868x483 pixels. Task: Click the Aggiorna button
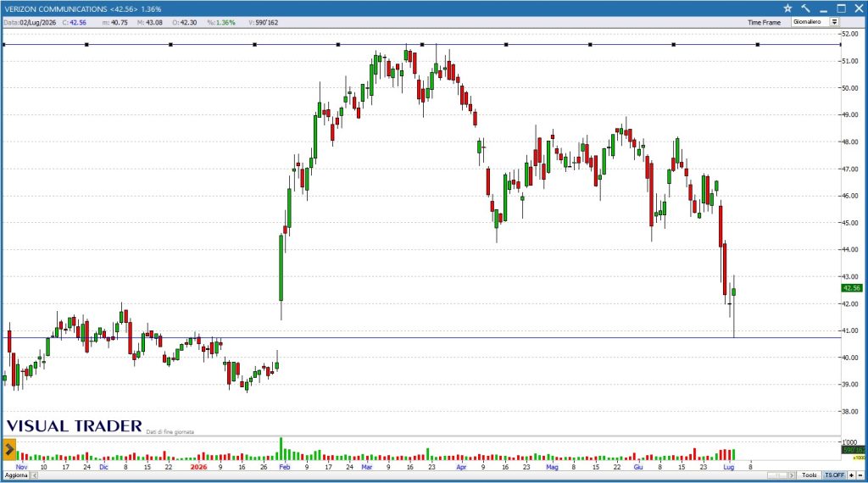click(16, 475)
